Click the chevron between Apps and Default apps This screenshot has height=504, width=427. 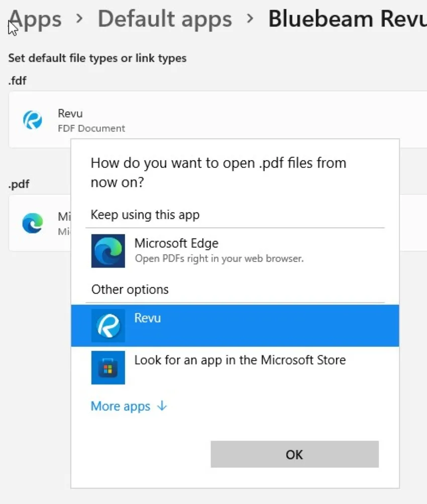[x=79, y=19]
